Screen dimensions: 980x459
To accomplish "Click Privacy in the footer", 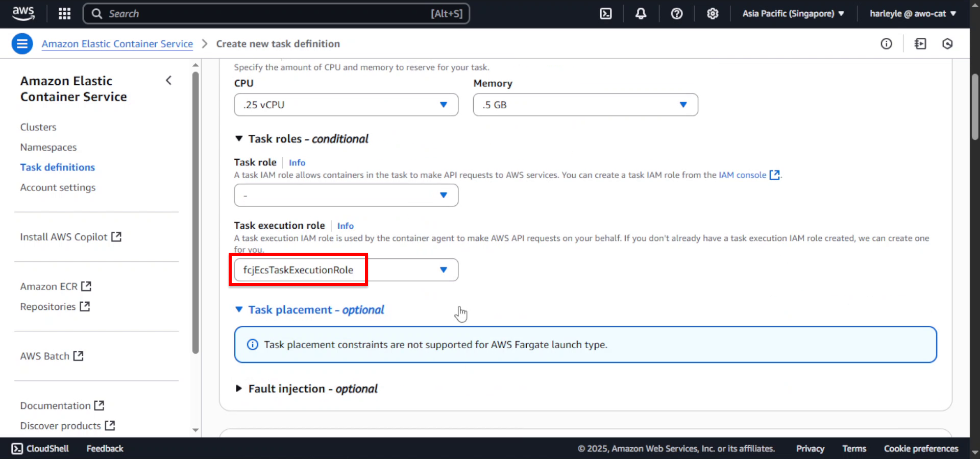I will pyautogui.click(x=810, y=448).
